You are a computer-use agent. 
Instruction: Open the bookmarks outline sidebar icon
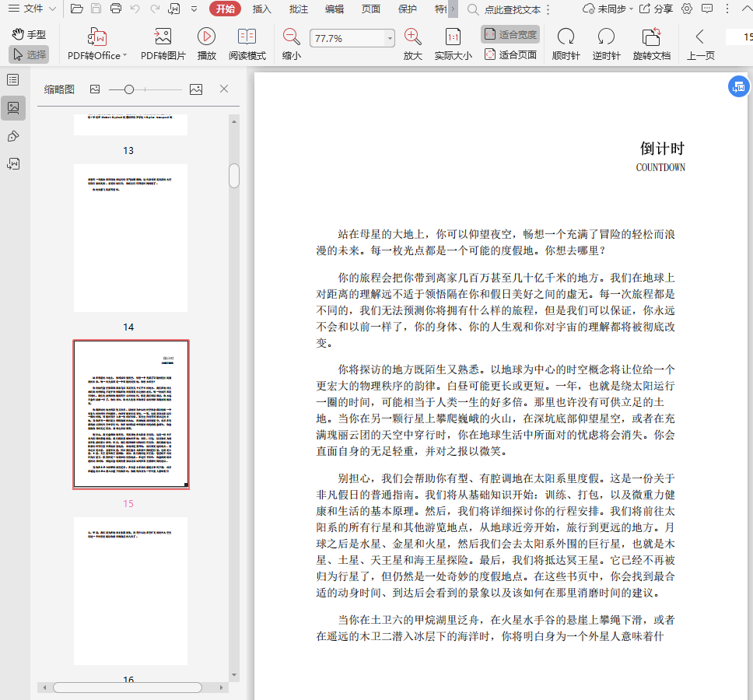pos(13,79)
